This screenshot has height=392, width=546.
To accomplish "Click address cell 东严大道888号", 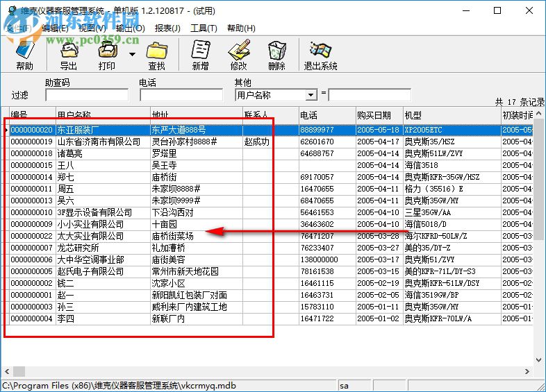I will [x=197, y=130].
